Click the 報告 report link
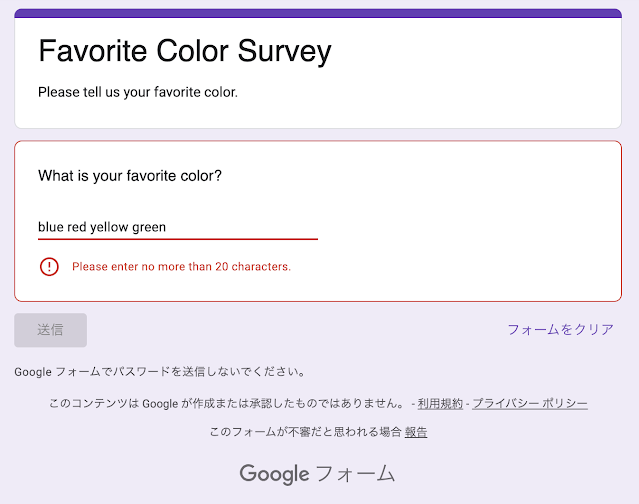 tap(416, 432)
